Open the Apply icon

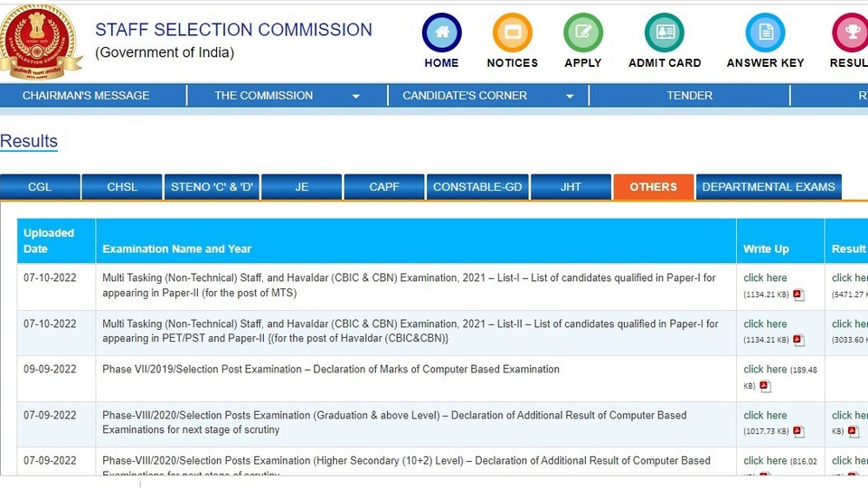point(583,33)
